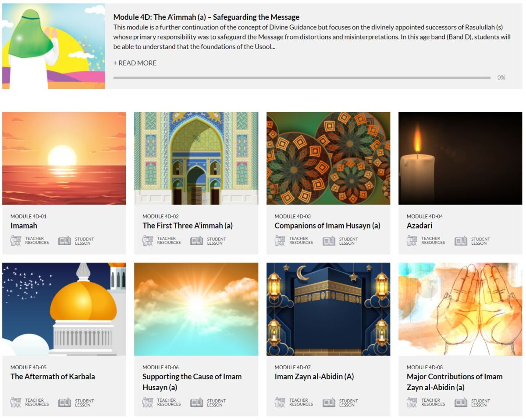Open The Aftermath of Karbala title
Image resolution: width=526 pixels, height=420 pixels.
tap(53, 377)
